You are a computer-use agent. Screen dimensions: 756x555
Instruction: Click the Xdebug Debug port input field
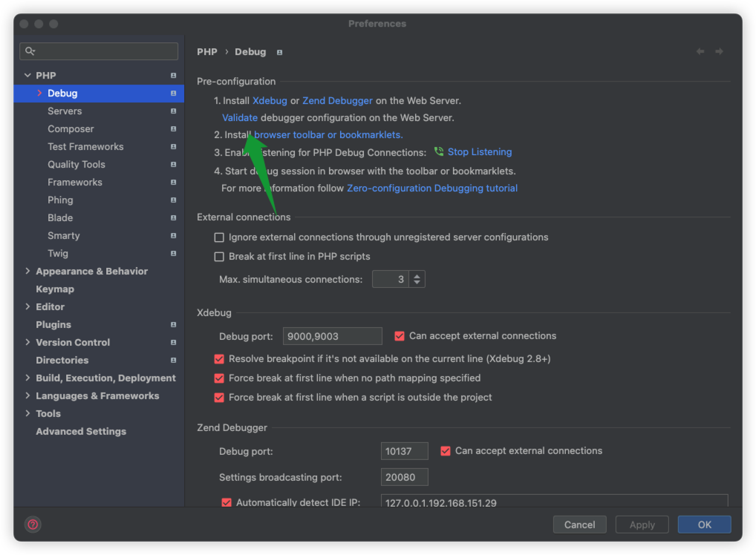point(332,335)
